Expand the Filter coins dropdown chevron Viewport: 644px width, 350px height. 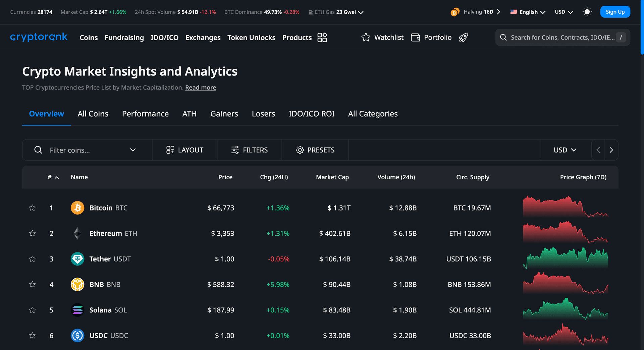tap(133, 150)
